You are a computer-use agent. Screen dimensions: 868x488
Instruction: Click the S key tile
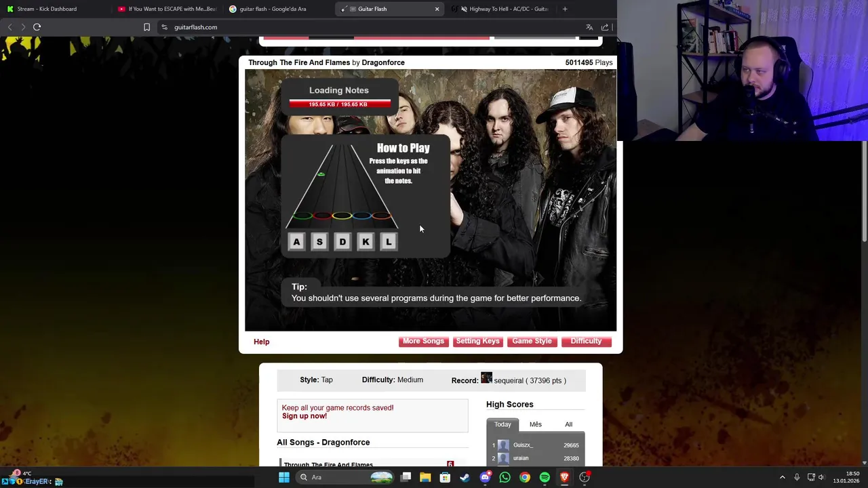tap(319, 242)
